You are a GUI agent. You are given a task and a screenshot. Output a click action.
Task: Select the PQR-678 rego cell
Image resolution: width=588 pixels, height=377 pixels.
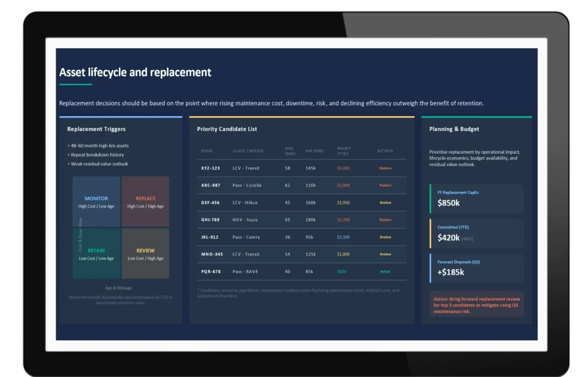click(211, 271)
